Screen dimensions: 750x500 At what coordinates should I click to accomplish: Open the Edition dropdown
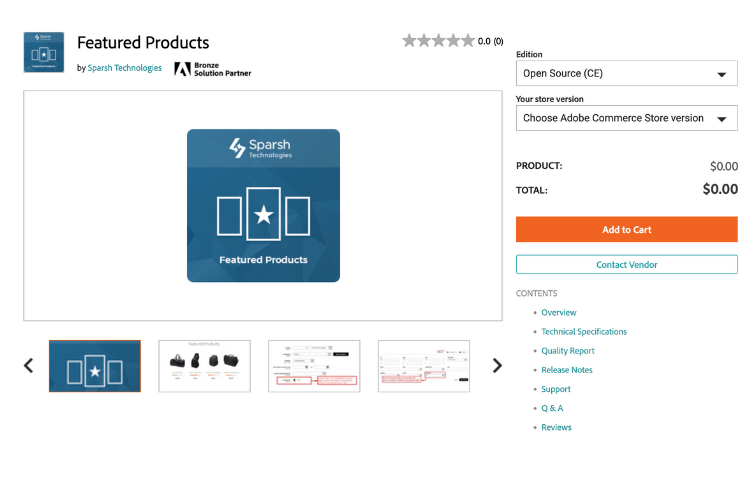tap(626, 74)
